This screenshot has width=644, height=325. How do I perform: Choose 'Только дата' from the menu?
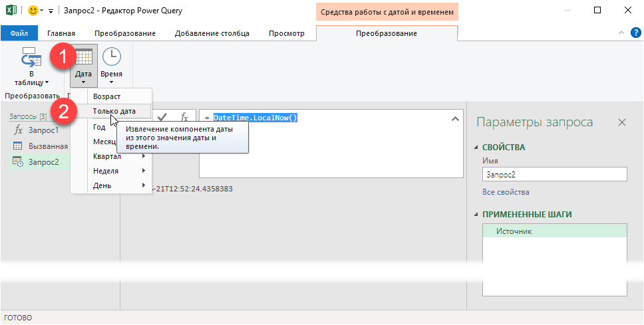(114, 111)
